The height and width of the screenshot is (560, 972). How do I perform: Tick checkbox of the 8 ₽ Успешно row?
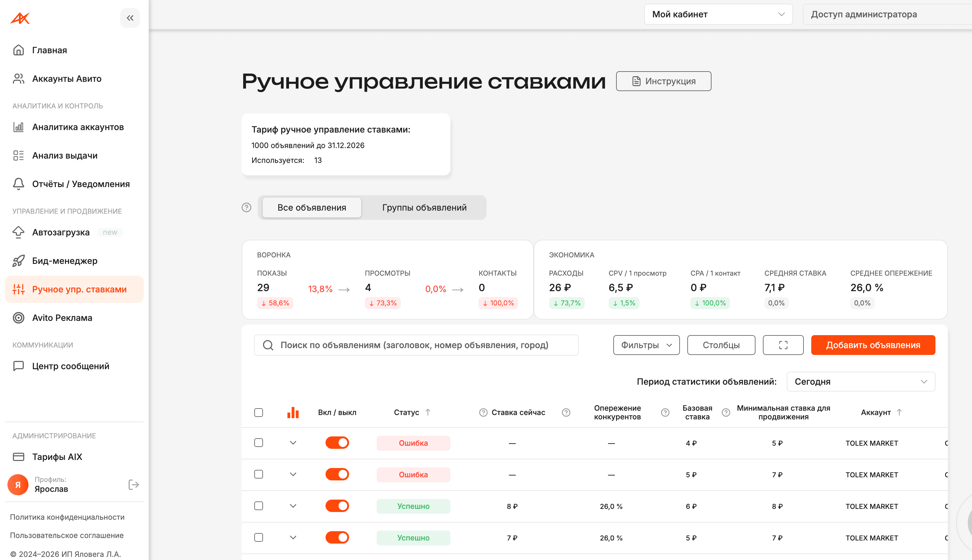[x=259, y=506]
